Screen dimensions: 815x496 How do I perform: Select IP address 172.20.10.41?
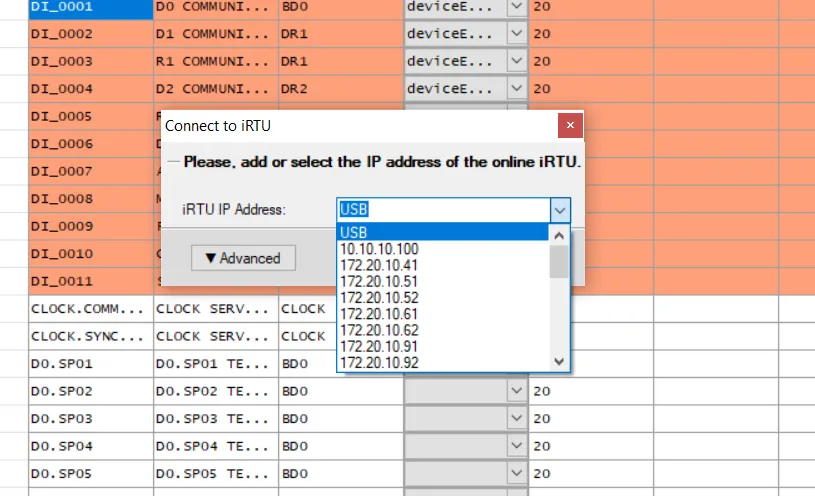click(442, 265)
